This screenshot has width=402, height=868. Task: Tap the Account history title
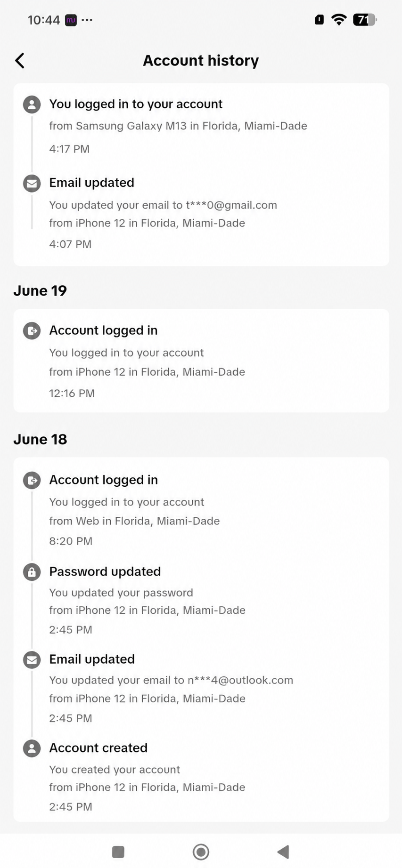[201, 60]
